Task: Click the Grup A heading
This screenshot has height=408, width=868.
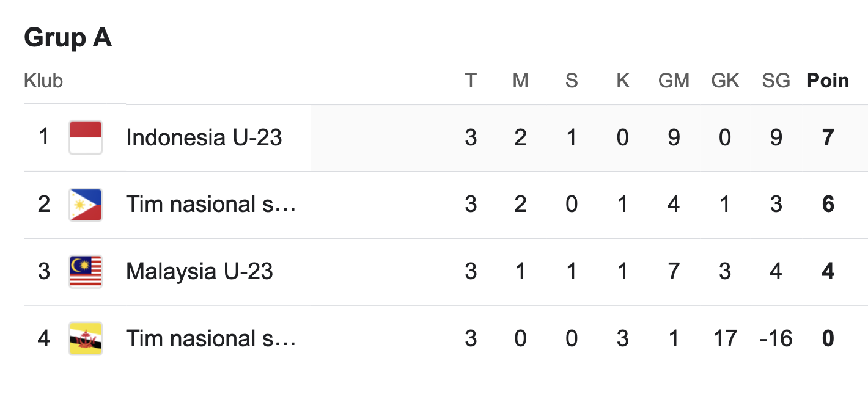Action: [x=68, y=38]
